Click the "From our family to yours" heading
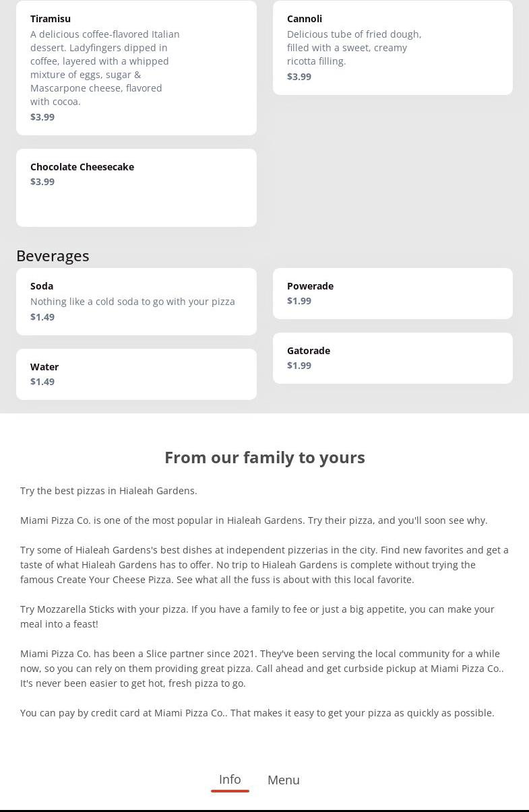 (265, 457)
